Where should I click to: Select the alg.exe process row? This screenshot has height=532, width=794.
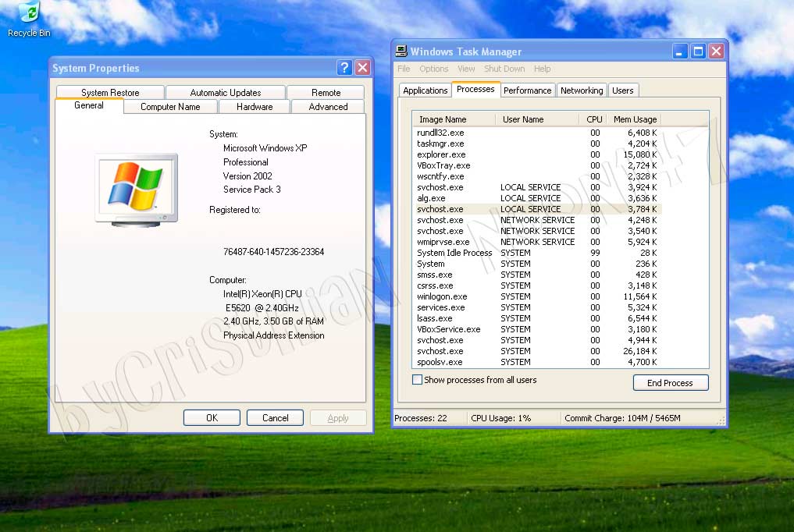click(537, 198)
